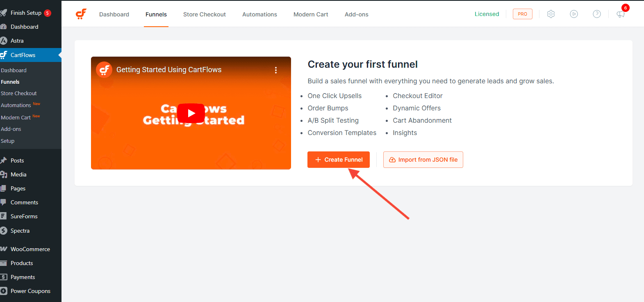
Task: Open CartFlows Dashboard submenu item
Action: [x=14, y=70]
